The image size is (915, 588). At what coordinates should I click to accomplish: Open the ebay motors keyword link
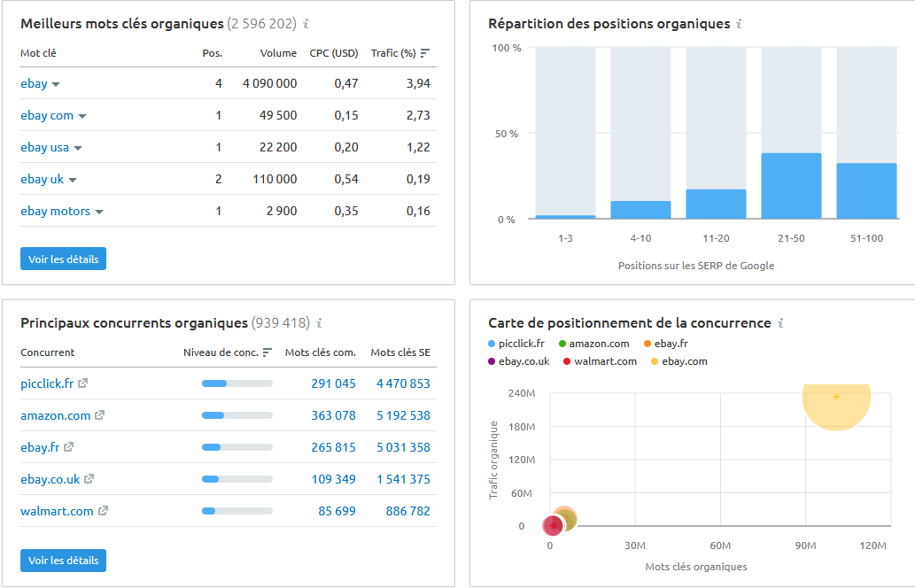(x=56, y=211)
